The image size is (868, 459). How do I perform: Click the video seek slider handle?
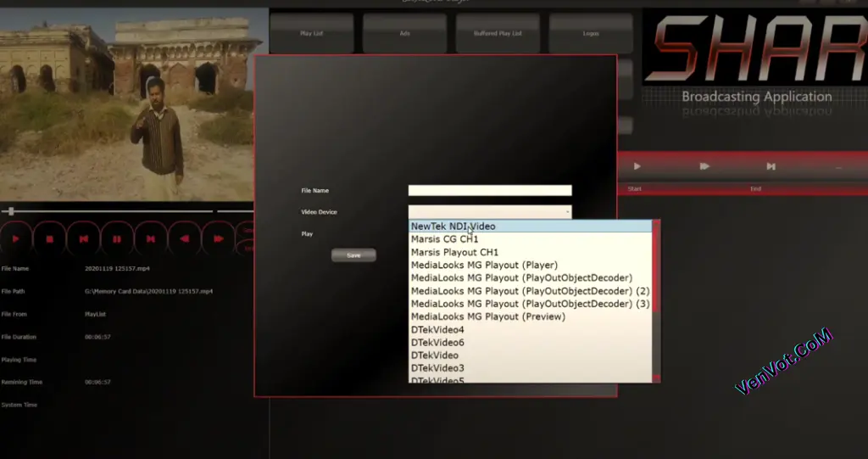tap(11, 211)
